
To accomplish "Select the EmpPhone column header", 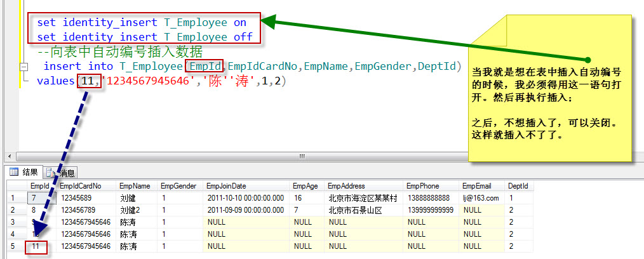I will click(x=431, y=186).
